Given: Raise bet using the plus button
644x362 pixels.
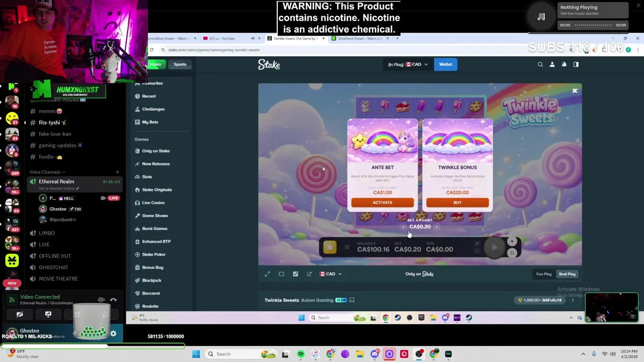Looking at the screenshot, I should [x=476, y=244].
